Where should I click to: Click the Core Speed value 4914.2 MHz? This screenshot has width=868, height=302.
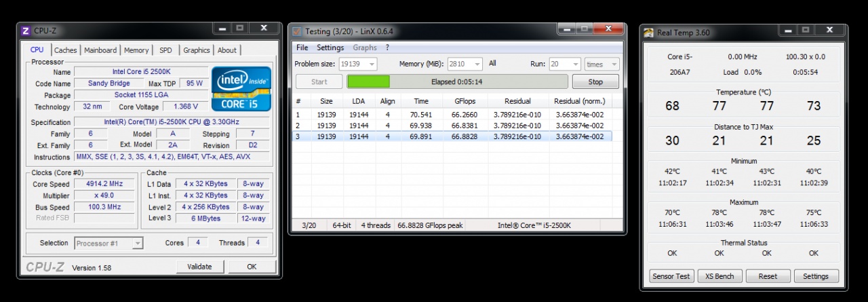[104, 184]
